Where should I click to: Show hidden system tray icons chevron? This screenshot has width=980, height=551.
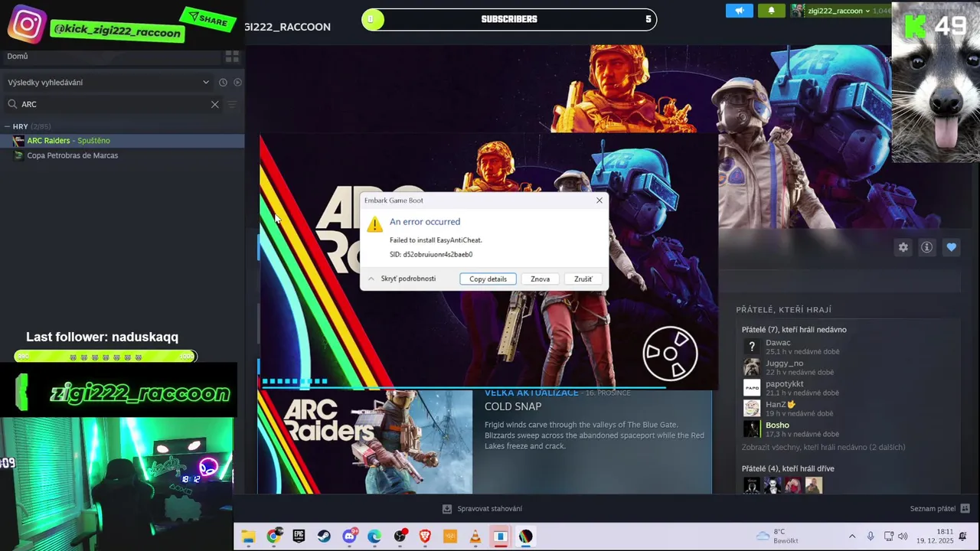coord(852,536)
